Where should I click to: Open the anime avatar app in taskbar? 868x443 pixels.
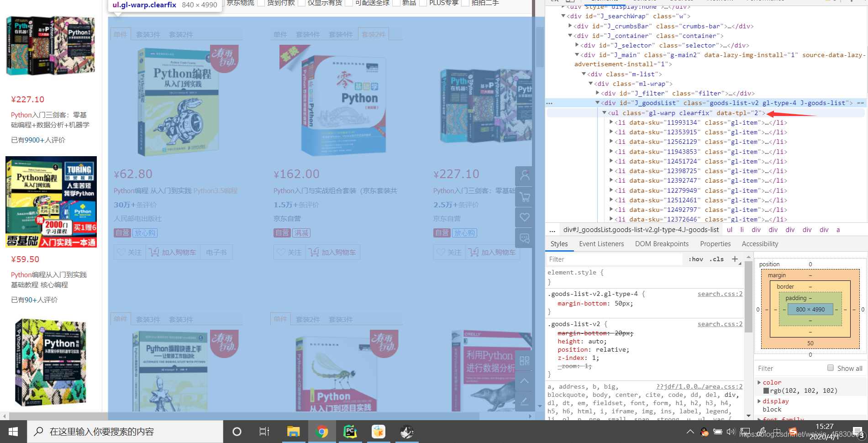[406, 432]
